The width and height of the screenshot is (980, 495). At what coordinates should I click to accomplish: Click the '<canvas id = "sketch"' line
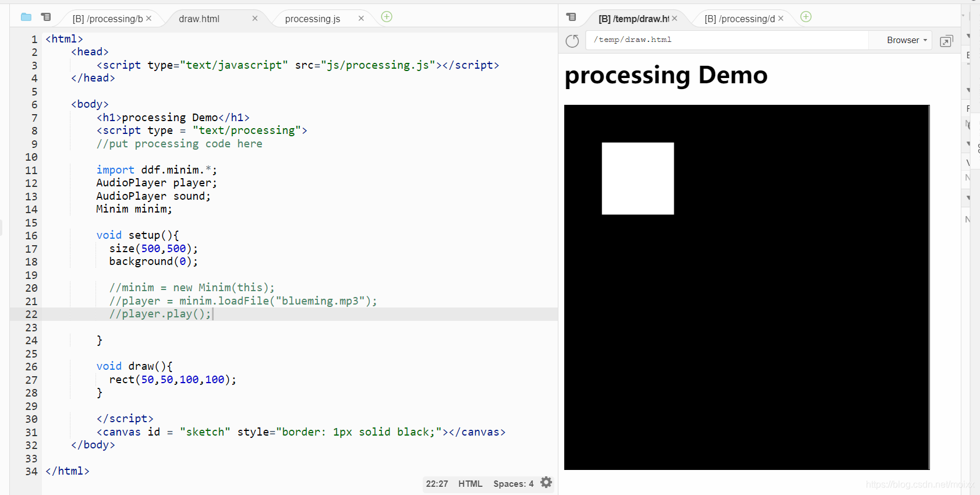coord(301,432)
